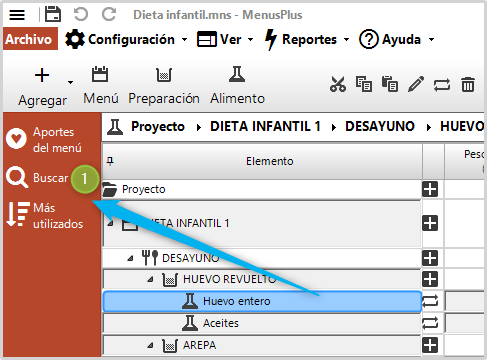Open the Archivo menu
The width and height of the screenshot is (487, 360).
pyautogui.click(x=29, y=39)
